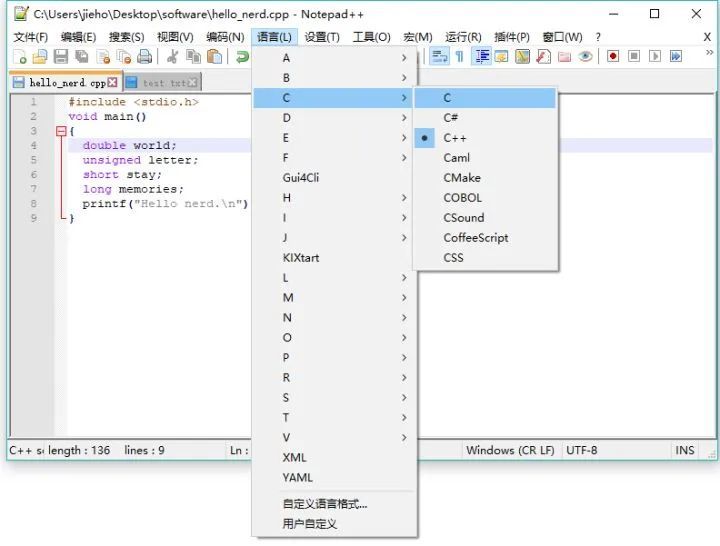Screen dimensions: 720x546
Task: Save the current file with floppy icon
Action: coord(61,57)
